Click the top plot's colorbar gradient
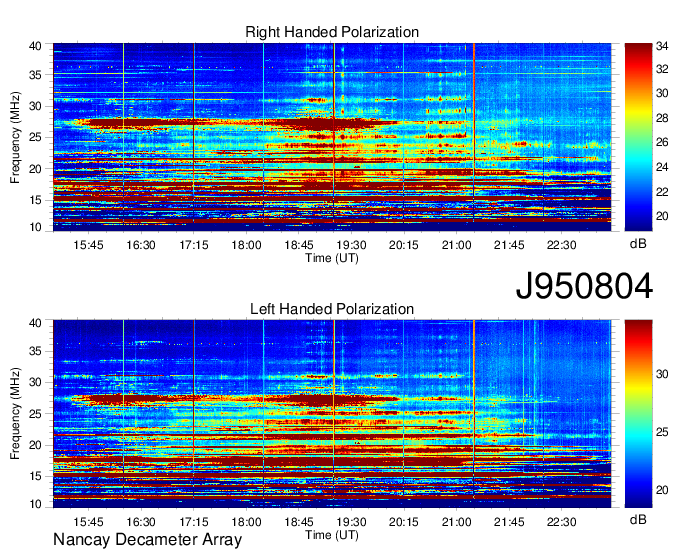 [x=638, y=137]
